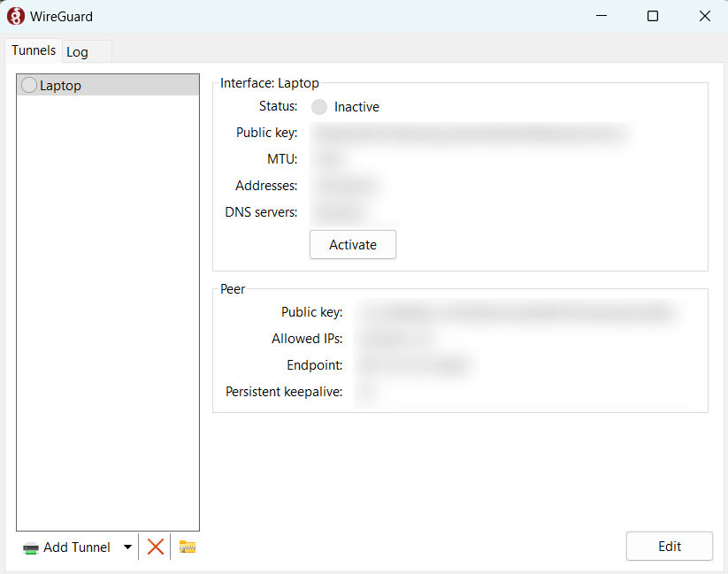Click the "Peer" group heading
728x574 pixels.
232,289
